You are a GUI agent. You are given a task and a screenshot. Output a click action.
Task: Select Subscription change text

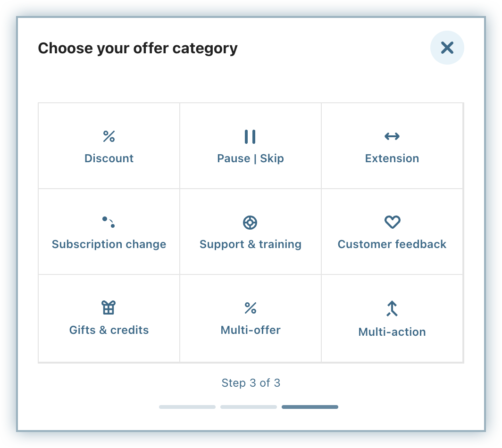pyautogui.click(x=109, y=244)
